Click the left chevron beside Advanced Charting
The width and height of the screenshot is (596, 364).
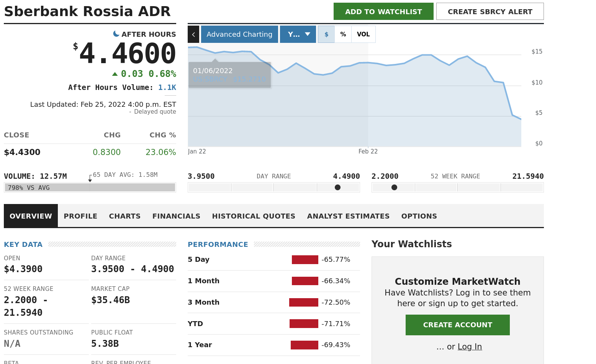[x=193, y=34]
